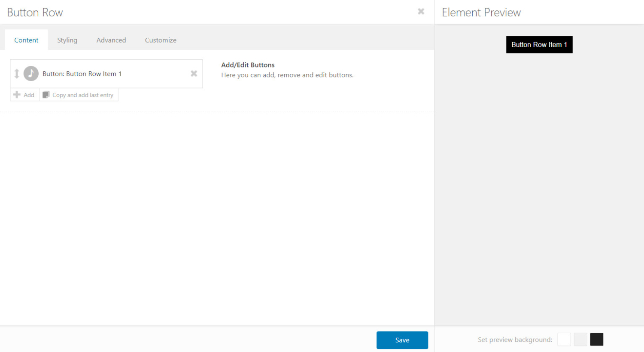Image resolution: width=644 pixels, height=352 pixels.
Task: Set preview background to black
Action: pyautogui.click(x=597, y=339)
